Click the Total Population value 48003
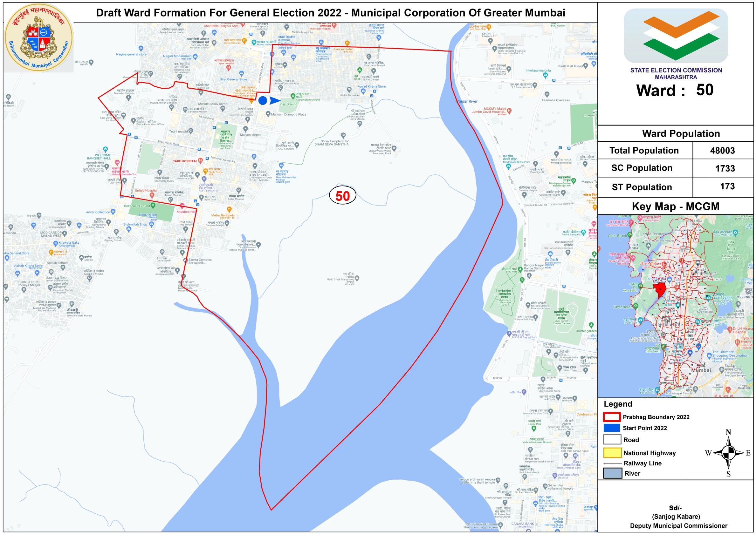Viewport: 756px width, 534px height. (x=722, y=151)
